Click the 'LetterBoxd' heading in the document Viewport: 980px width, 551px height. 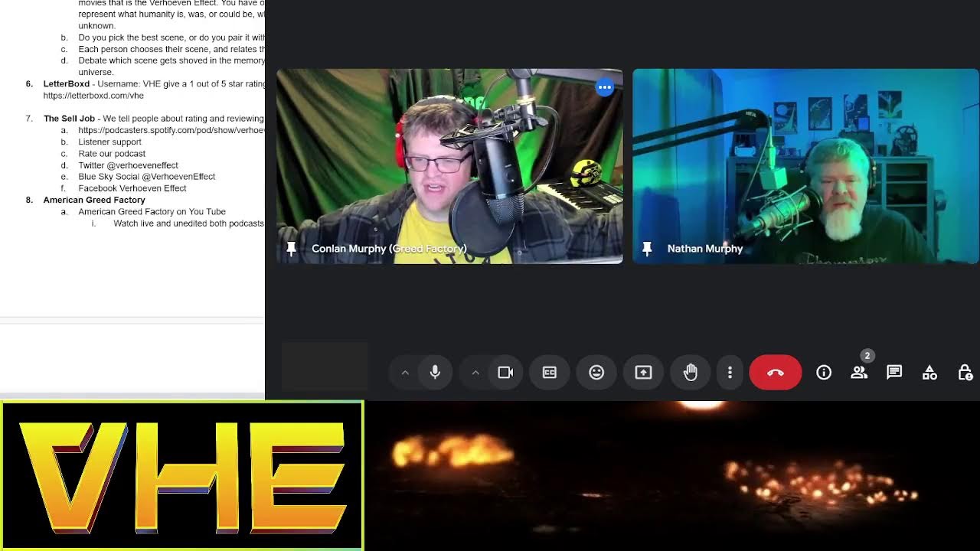click(67, 84)
